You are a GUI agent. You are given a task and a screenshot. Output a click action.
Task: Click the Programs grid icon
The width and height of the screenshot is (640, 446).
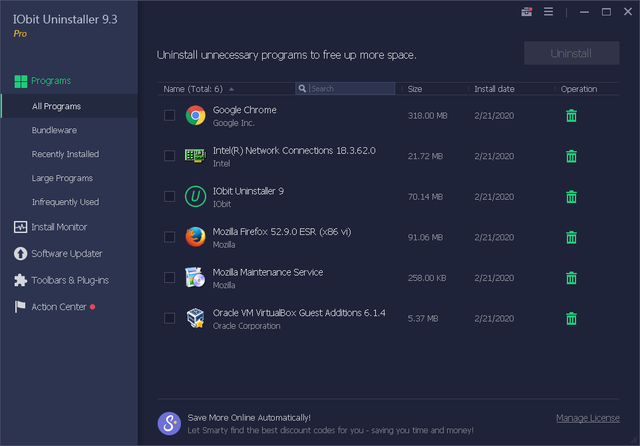pyautogui.click(x=20, y=81)
